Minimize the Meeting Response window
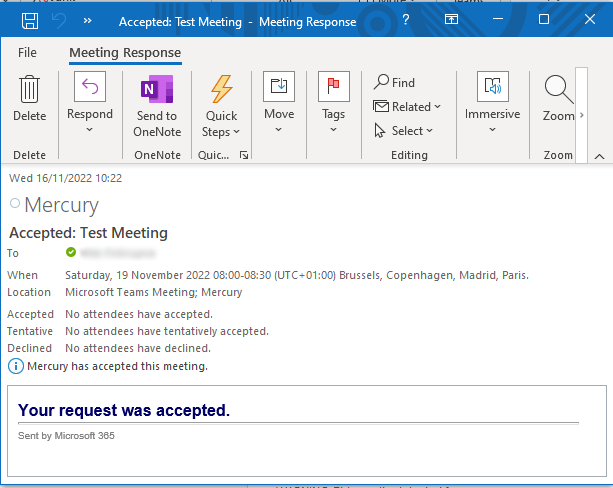Screen dimensions: 613x488 click(498, 19)
